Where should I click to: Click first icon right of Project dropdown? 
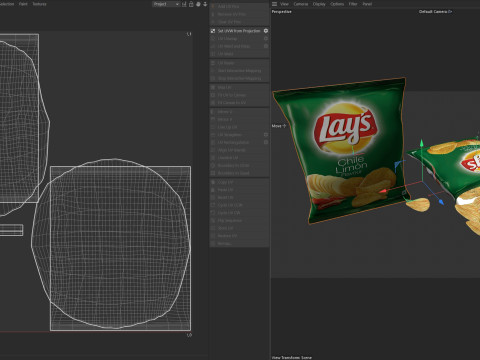[x=184, y=4]
